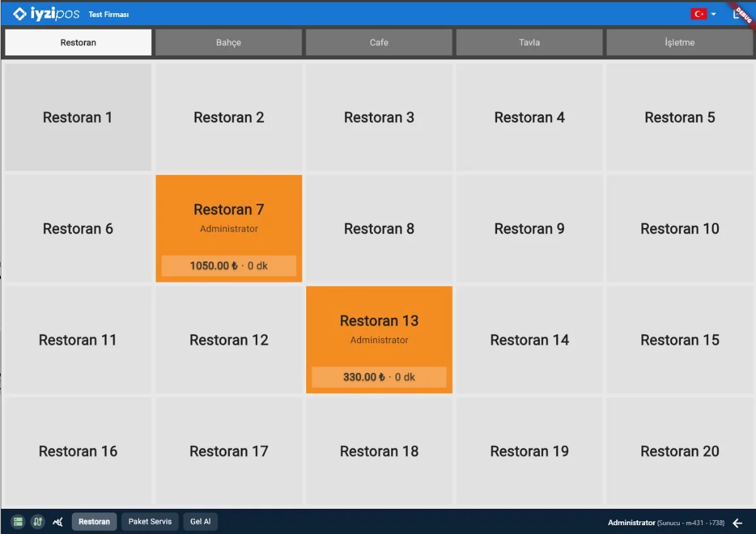
Task: Switch to the Restoran section tab
Action: [x=78, y=43]
